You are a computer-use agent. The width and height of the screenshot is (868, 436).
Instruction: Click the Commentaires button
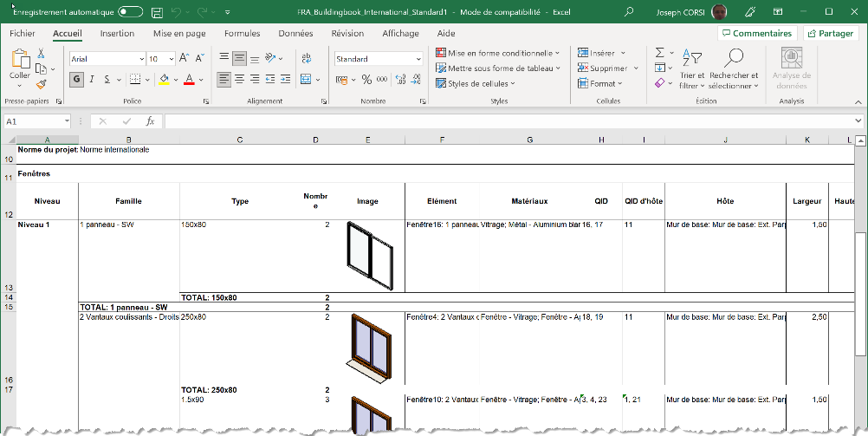(756, 34)
